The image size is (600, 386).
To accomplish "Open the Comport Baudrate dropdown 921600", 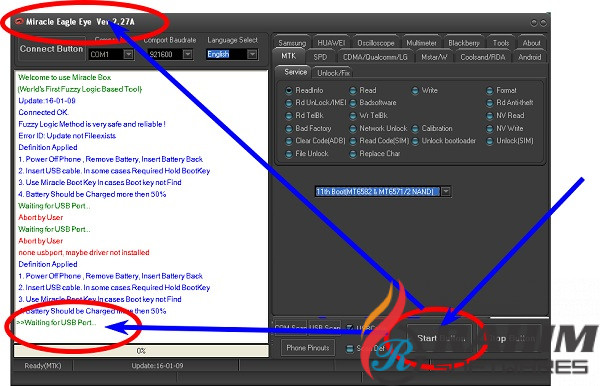I will tap(188, 54).
